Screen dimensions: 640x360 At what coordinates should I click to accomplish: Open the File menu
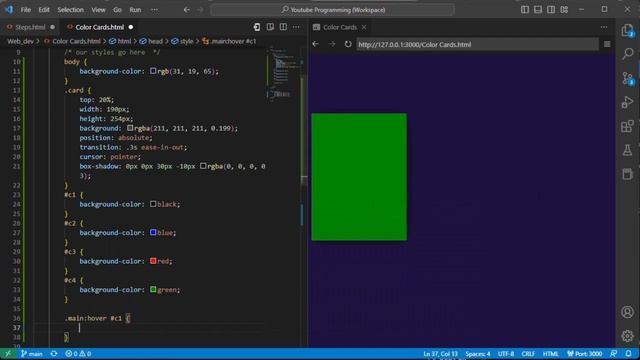tap(26, 10)
